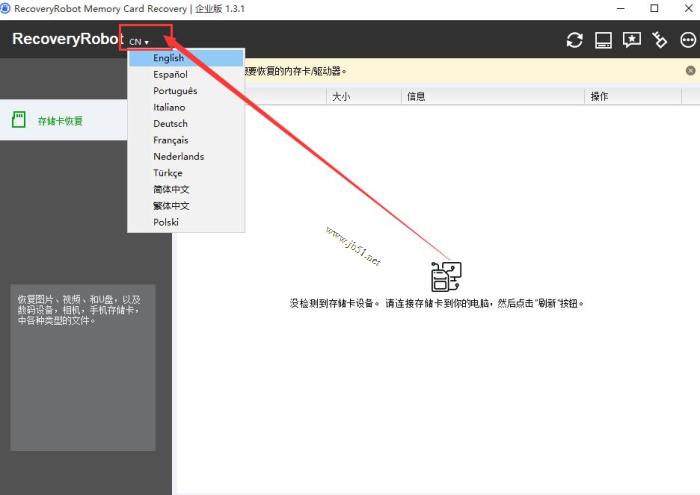Viewport: 700px width, 495px height.
Task: Pick Italiano from the language menu
Action: tap(186, 108)
